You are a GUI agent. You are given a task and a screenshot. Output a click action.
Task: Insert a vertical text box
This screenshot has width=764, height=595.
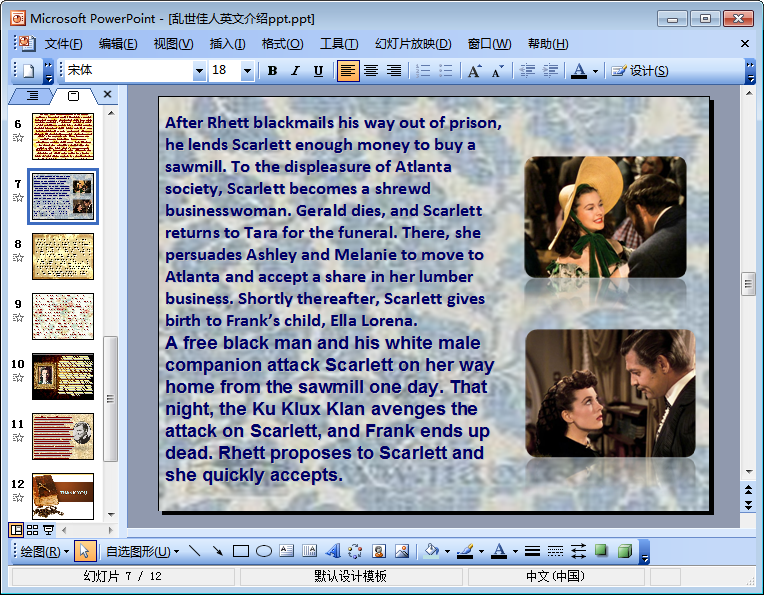click(309, 551)
